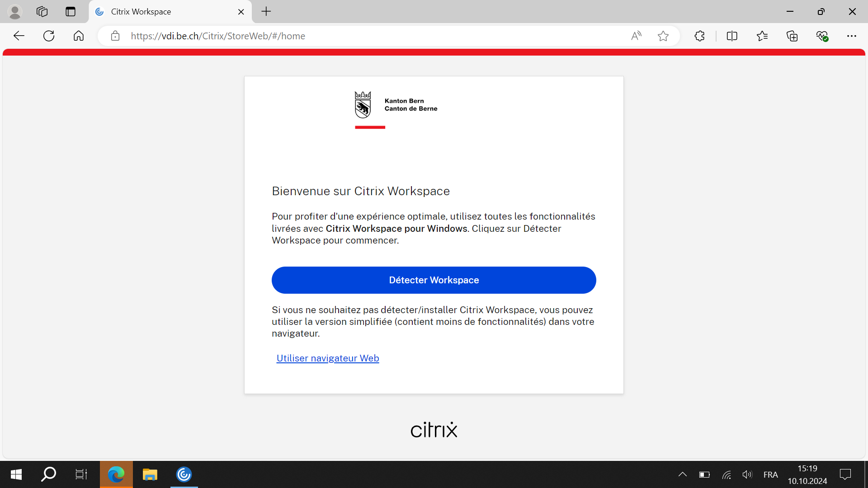Screen dimensions: 868x488
Task: Open the tab actions menu icon
Action: coord(71,12)
